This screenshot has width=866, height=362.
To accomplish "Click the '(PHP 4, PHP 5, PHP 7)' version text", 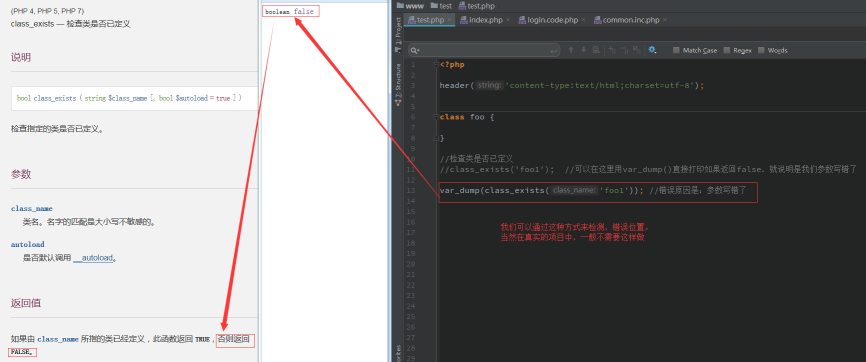I will 47,11.
